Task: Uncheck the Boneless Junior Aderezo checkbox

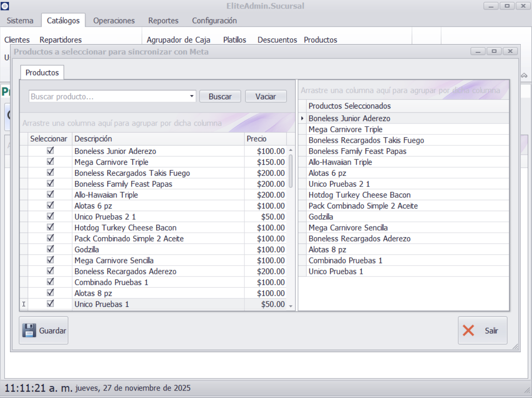Action: coord(50,151)
